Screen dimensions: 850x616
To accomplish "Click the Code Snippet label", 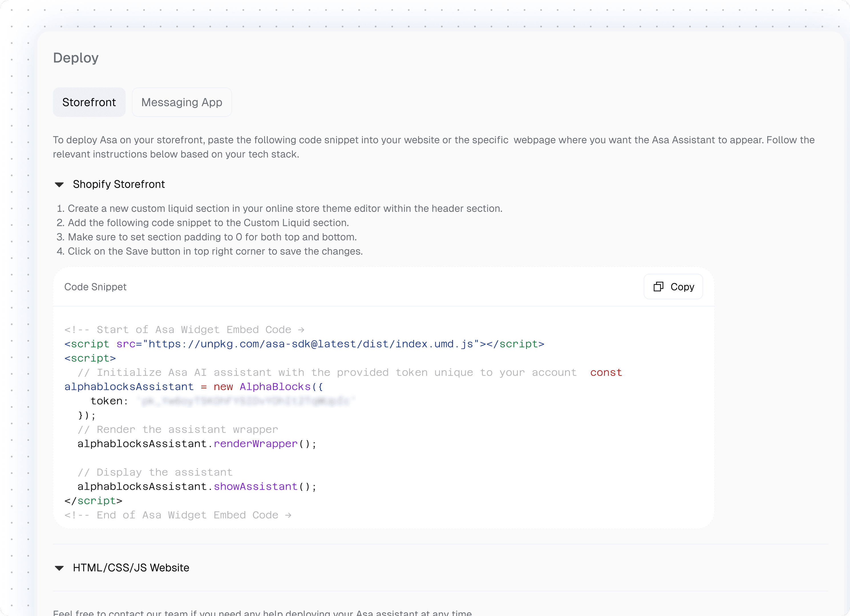I will [95, 287].
